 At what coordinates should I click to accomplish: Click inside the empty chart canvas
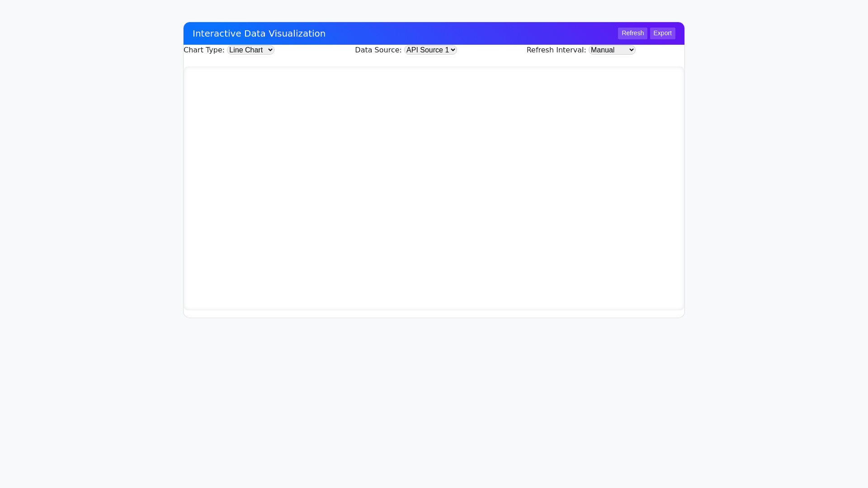click(434, 188)
